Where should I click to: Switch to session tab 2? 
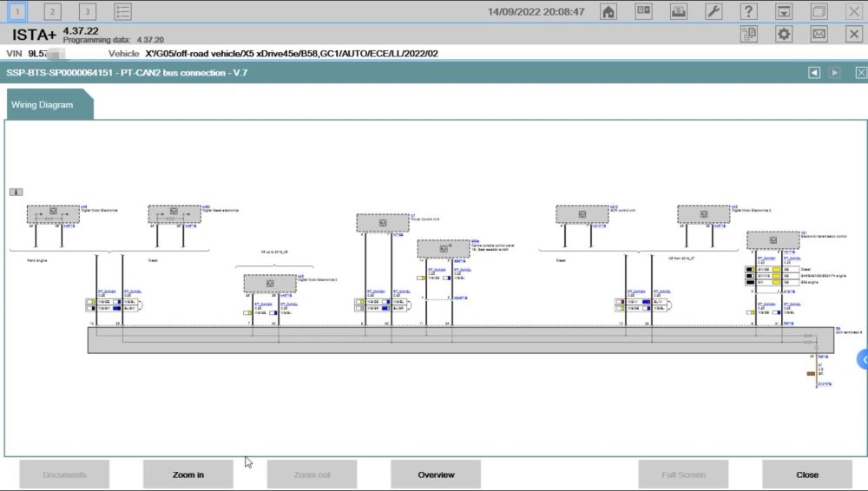(x=53, y=11)
